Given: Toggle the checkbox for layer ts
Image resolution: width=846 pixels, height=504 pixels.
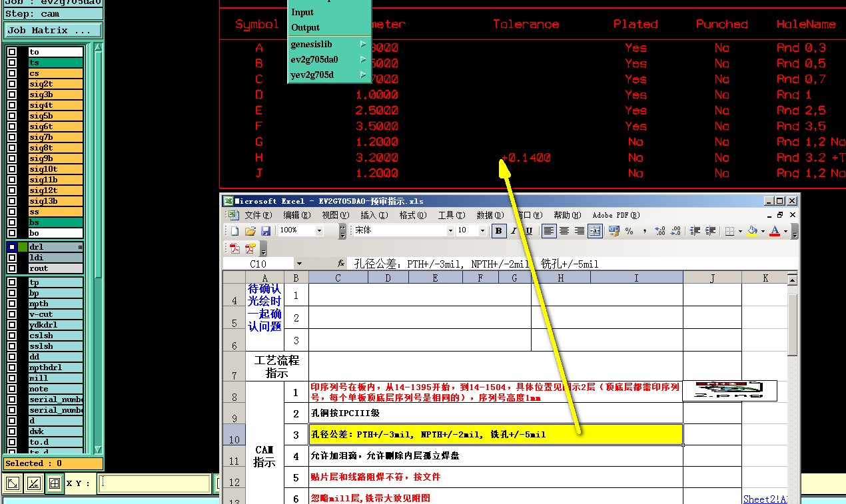Looking at the screenshot, I should click(x=12, y=63).
